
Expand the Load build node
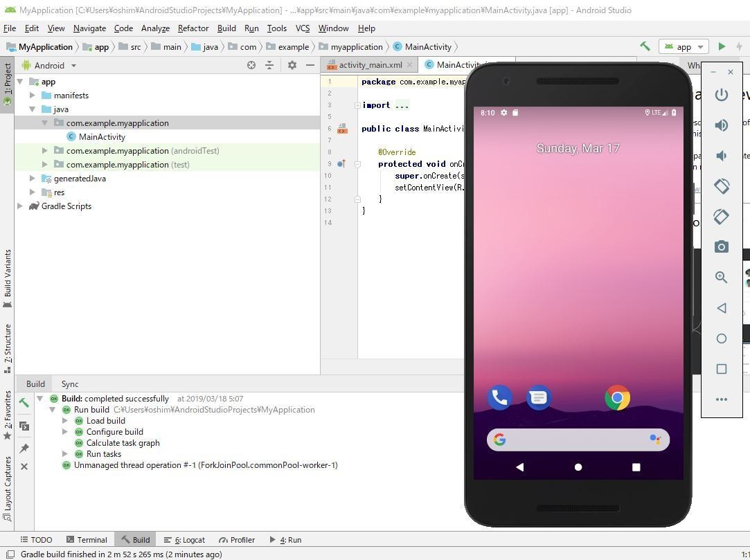64,421
